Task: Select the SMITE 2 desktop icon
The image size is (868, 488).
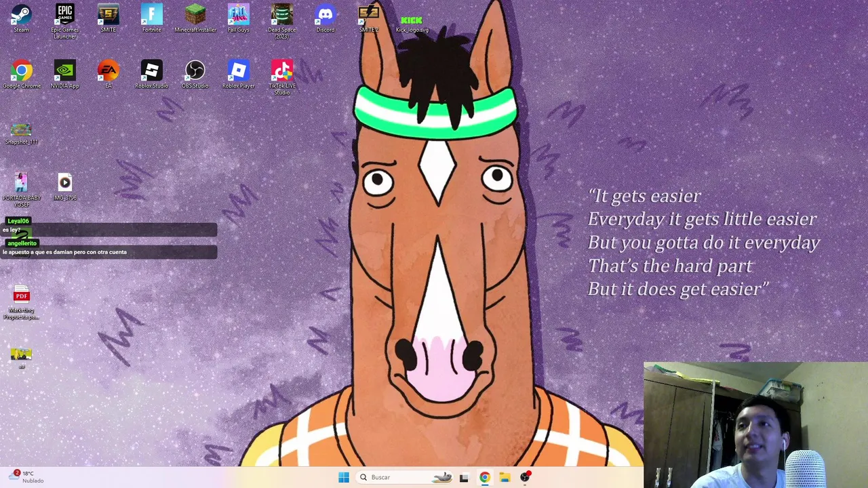Action: 368,19
